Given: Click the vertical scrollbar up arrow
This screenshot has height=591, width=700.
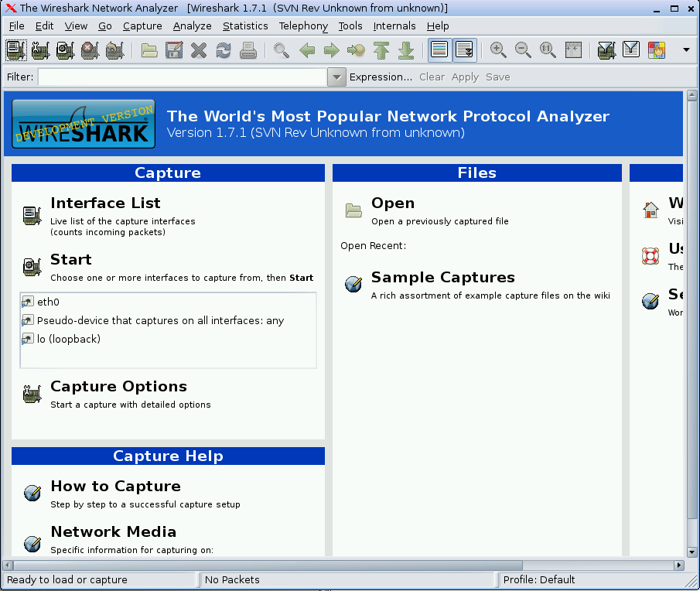Looking at the screenshot, I should point(692,94).
